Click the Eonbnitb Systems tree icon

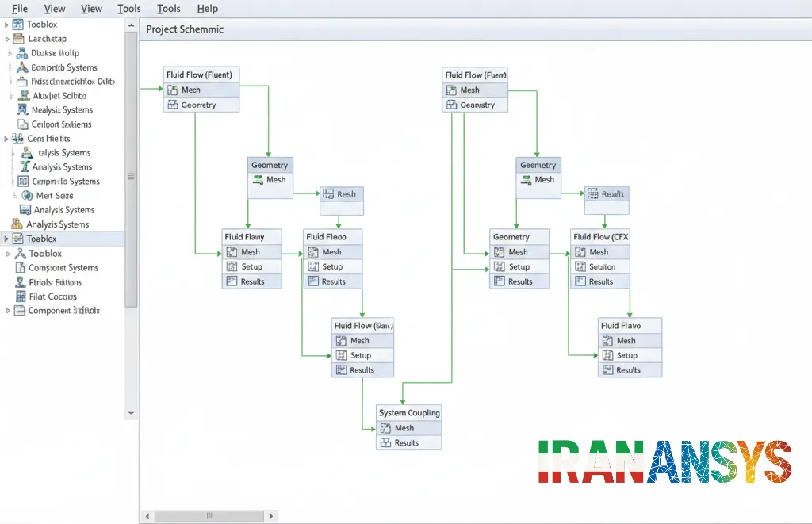coord(22,67)
